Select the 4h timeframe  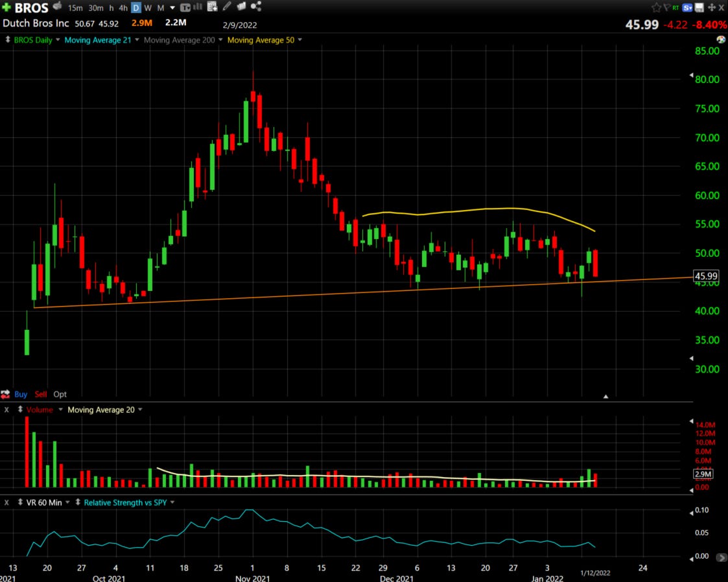[123, 8]
